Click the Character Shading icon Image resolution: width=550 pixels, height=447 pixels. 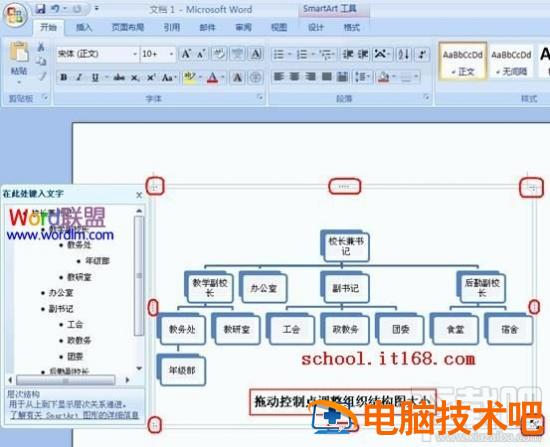click(x=237, y=77)
